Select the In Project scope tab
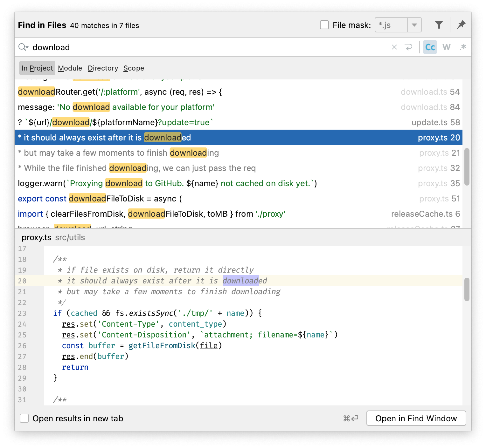 [37, 68]
